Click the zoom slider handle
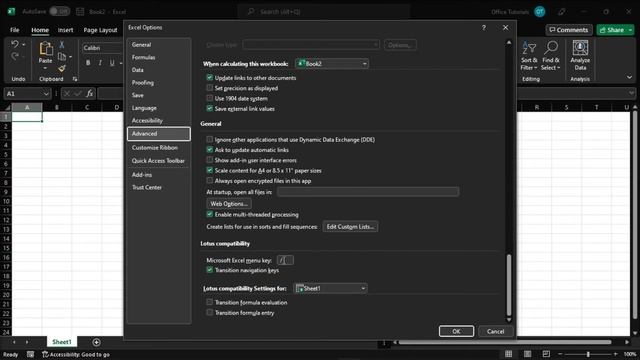640x360 pixels. pyautogui.click(x=588, y=354)
